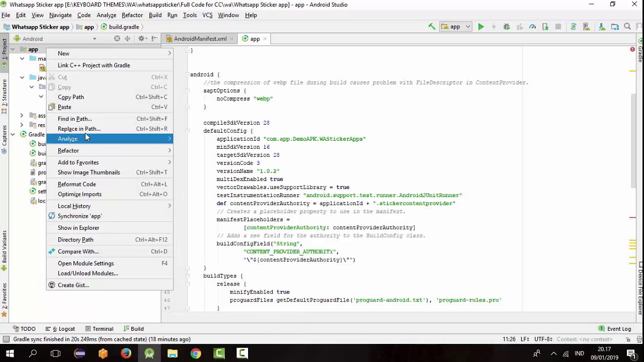The image size is (644, 362).
Task: Expand the New submenu in context menu
Action: [110, 53]
